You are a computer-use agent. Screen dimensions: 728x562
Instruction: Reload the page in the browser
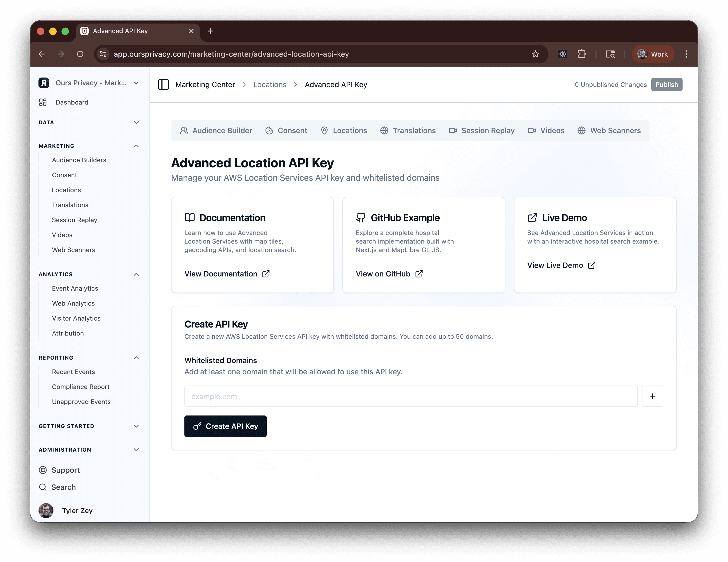80,54
